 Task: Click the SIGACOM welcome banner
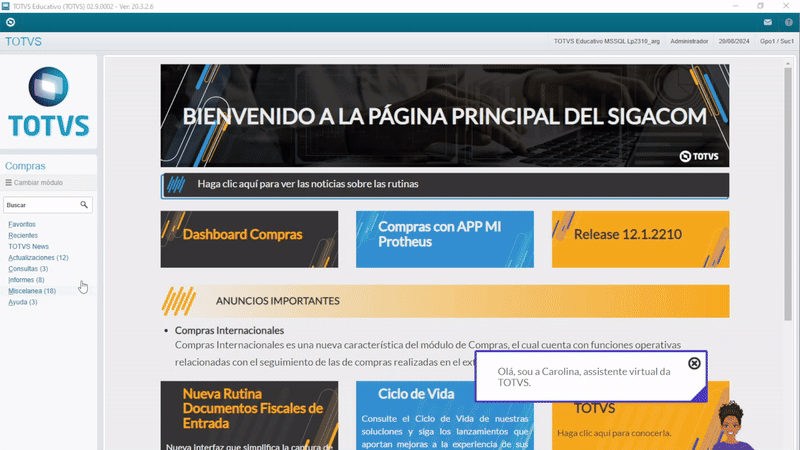444,116
